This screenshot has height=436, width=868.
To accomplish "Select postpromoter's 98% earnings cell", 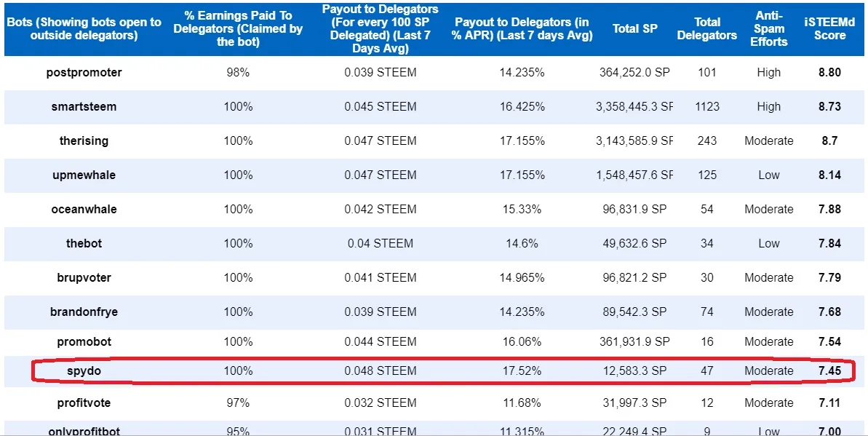I will tap(238, 73).
